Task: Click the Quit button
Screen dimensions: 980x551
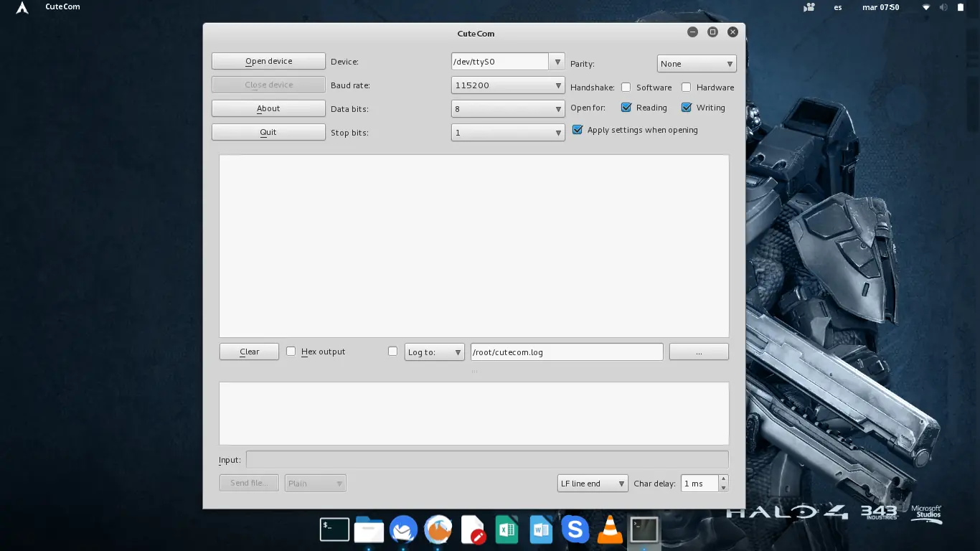Action: click(268, 132)
